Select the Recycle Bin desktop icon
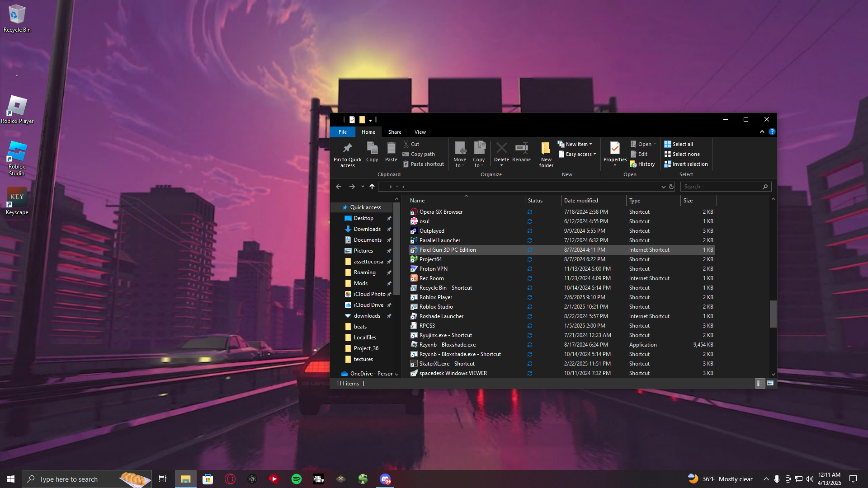 point(17,18)
